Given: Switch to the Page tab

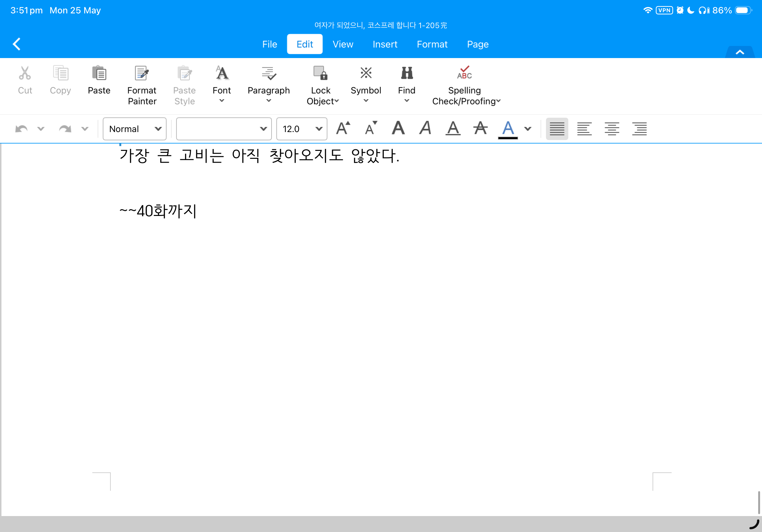Looking at the screenshot, I should click(x=478, y=44).
